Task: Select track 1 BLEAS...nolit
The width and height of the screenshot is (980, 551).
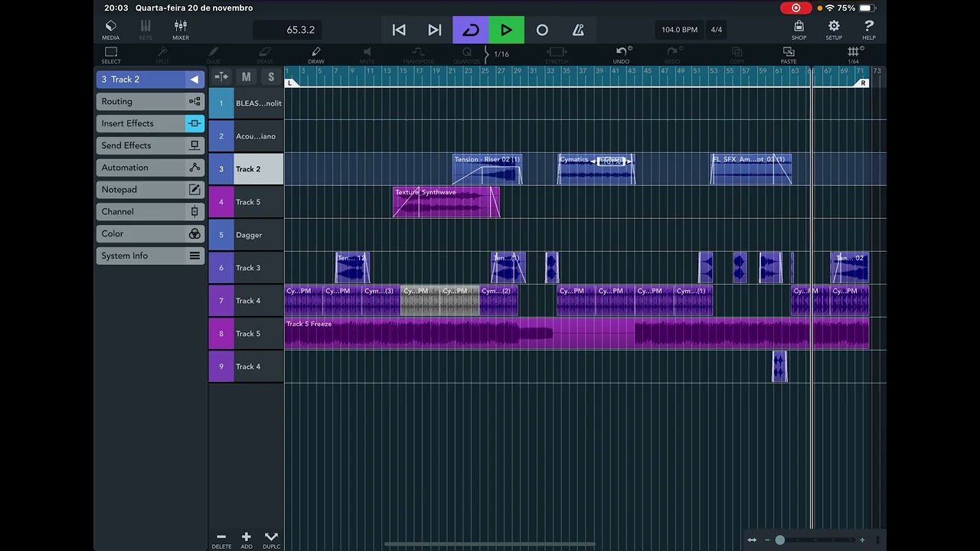Action: point(246,103)
